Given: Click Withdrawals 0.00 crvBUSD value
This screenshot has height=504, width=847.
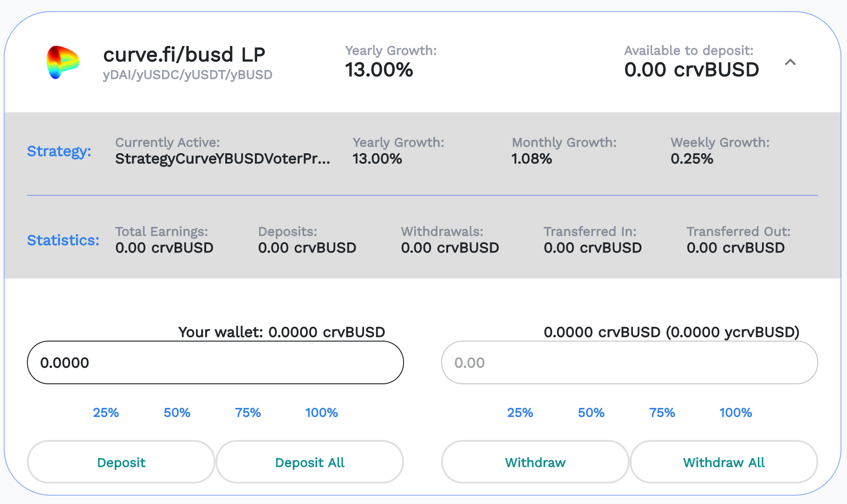Looking at the screenshot, I should tap(450, 248).
